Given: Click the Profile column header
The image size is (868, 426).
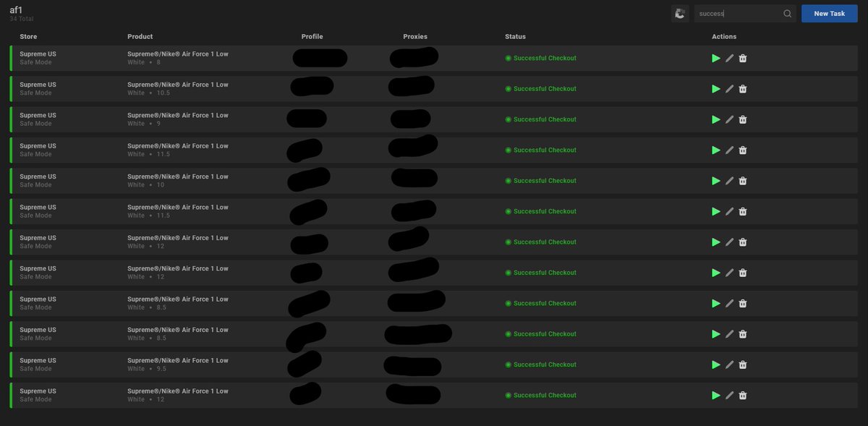Looking at the screenshot, I should (312, 37).
